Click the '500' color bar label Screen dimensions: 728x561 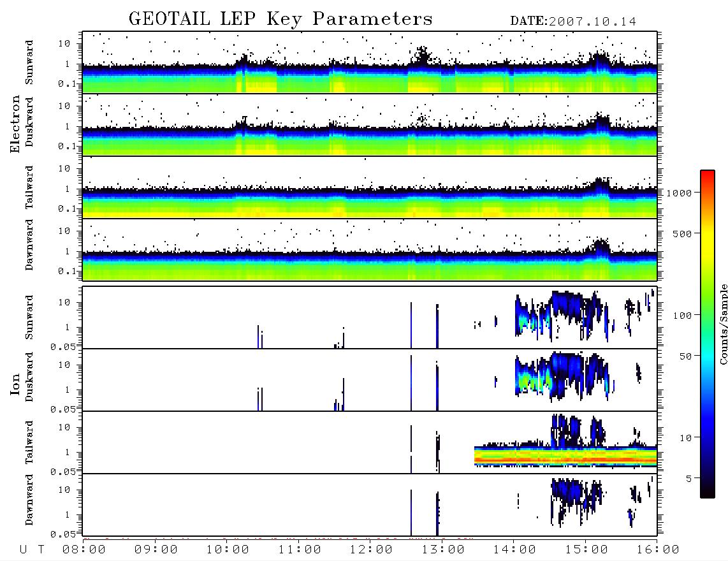pos(683,233)
